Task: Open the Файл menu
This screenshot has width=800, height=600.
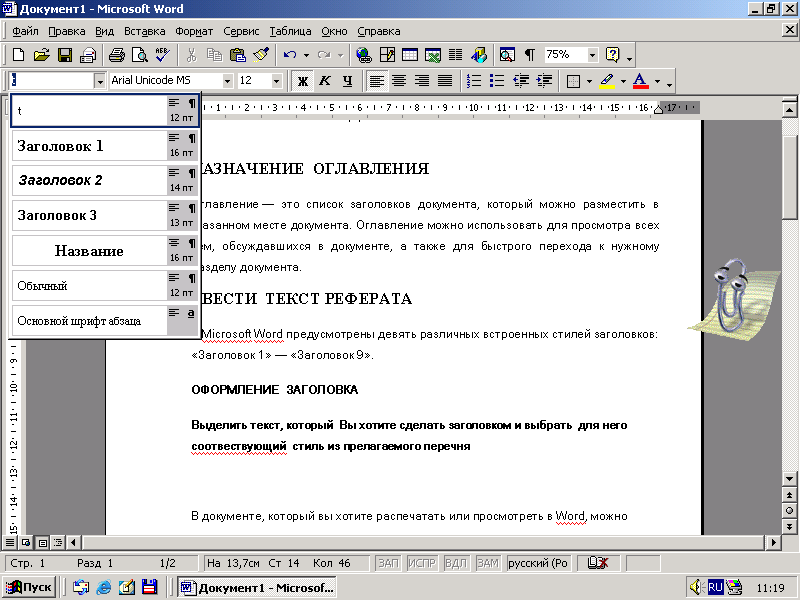Action: coord(25,31)
